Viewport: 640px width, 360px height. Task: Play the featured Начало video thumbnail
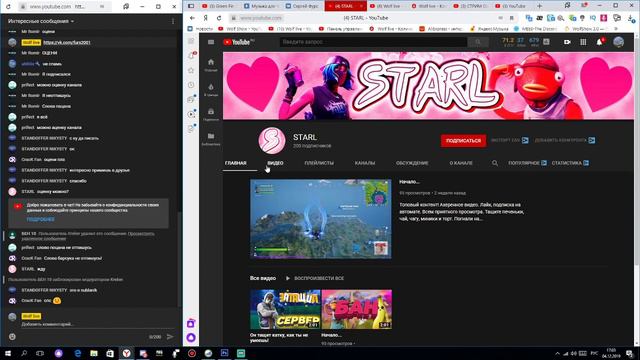coord(320,219)
